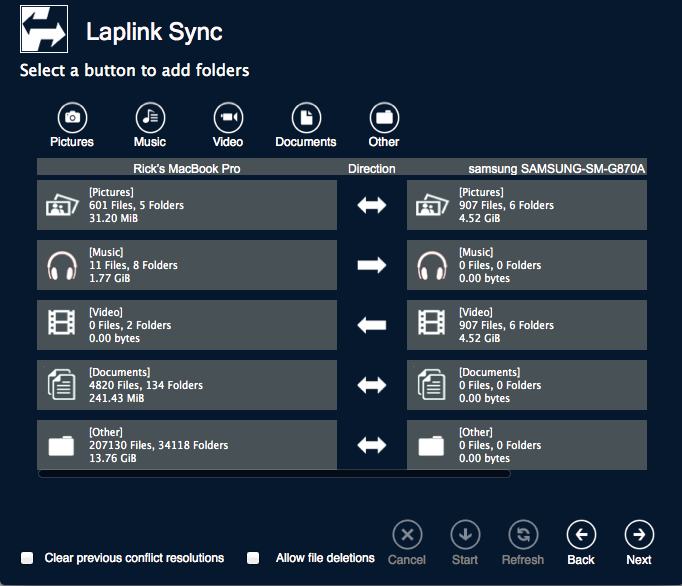Select MacBook Pictures entry with 601 Files
This screenshot has width=682, height=586.
(x=187, y=205)
